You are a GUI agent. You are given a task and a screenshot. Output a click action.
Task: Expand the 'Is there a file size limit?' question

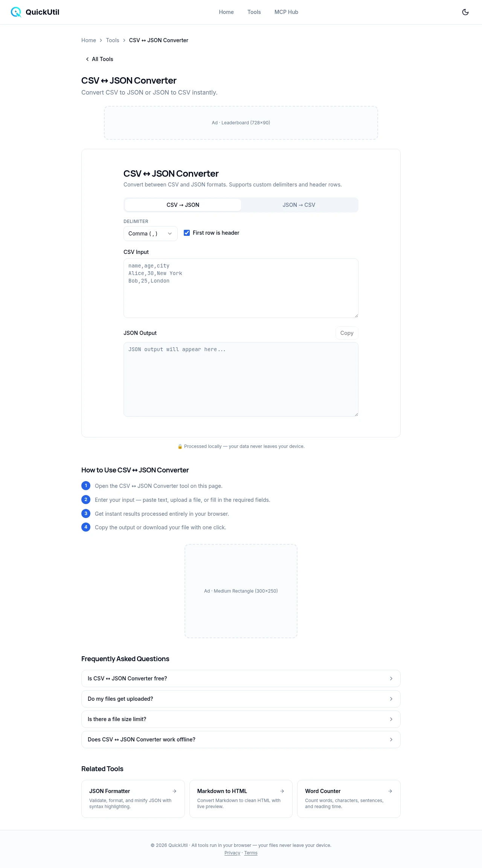(x=241, y=719)
